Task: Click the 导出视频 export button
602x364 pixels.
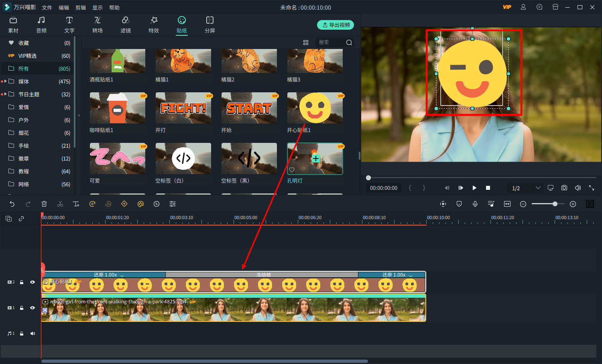Action: (x=336, y=25)
